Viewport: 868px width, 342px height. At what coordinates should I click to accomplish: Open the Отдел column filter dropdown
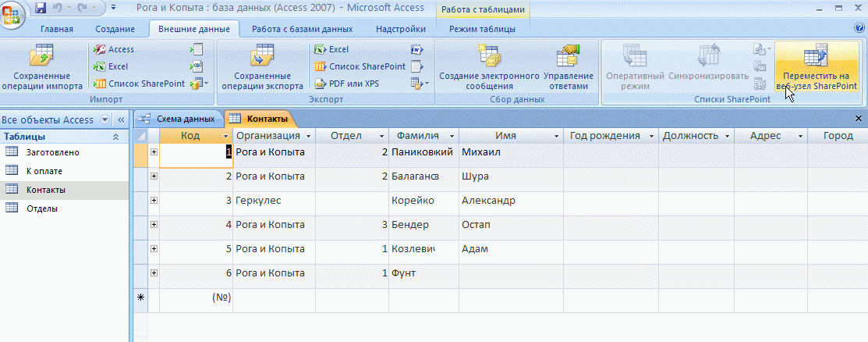click(x=381, y=137)
